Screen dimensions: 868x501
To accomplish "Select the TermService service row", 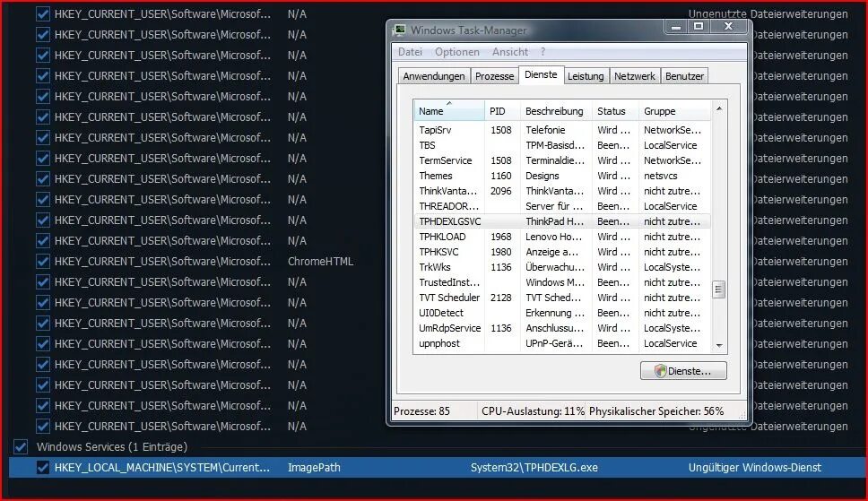I will (x=562, y=160).
